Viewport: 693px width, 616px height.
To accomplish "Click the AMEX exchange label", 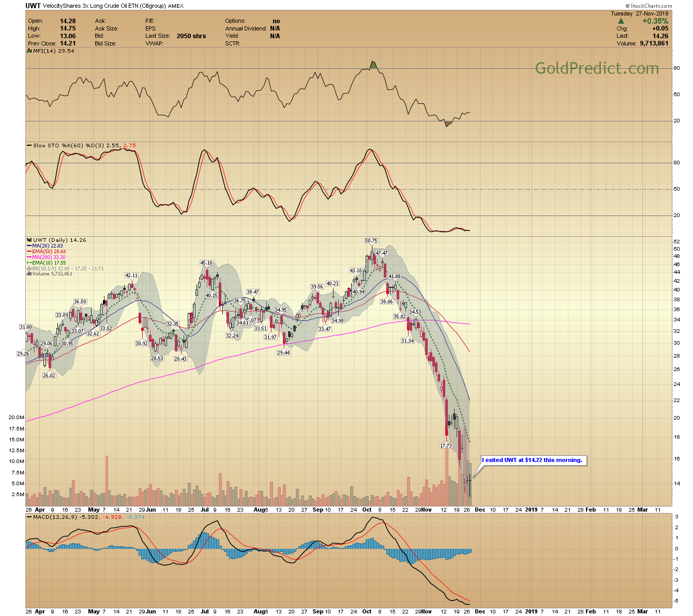I will [x=176, y=6].
